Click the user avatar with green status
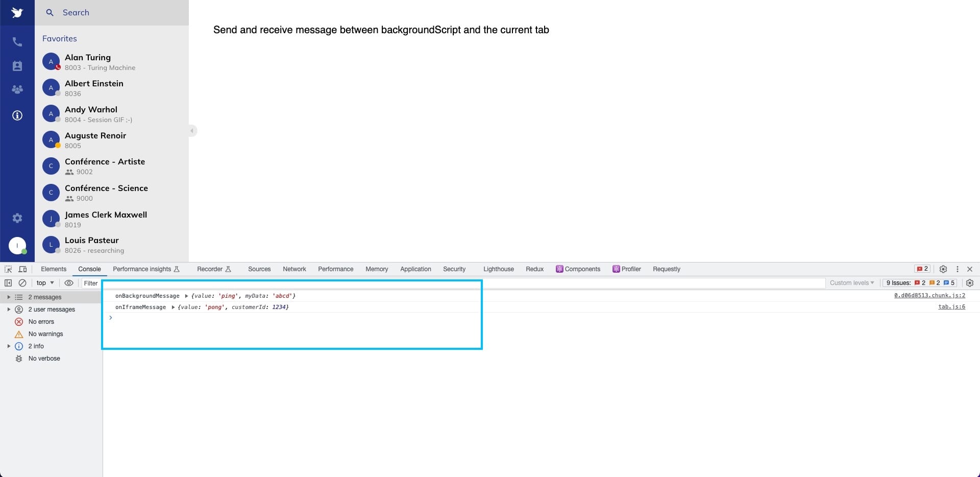Screen dimensions: 980x477 17,246
